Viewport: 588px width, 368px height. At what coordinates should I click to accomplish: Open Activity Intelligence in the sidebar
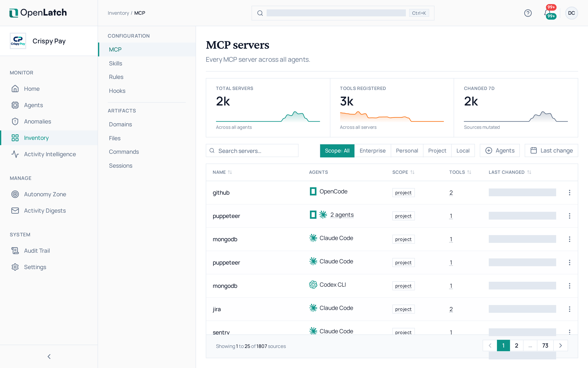pos(49,154)
